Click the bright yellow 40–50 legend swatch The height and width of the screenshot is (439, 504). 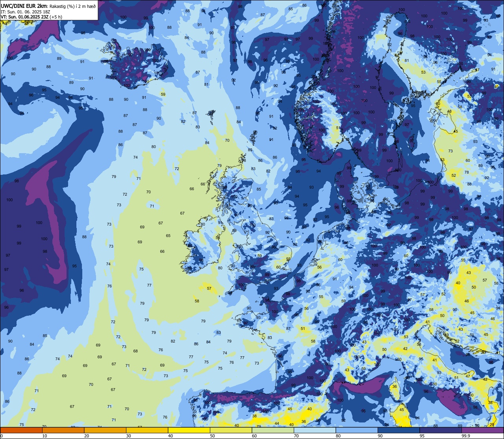click(189, 430)
